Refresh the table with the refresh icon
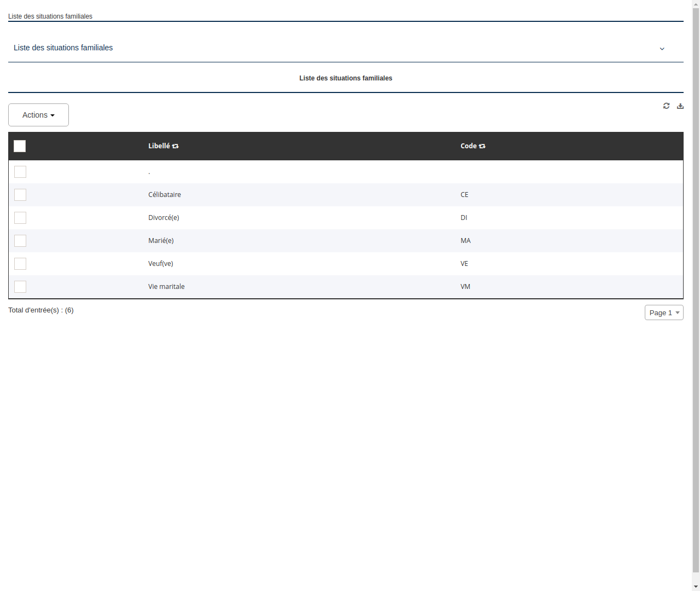700x591 pixels. 666,106
